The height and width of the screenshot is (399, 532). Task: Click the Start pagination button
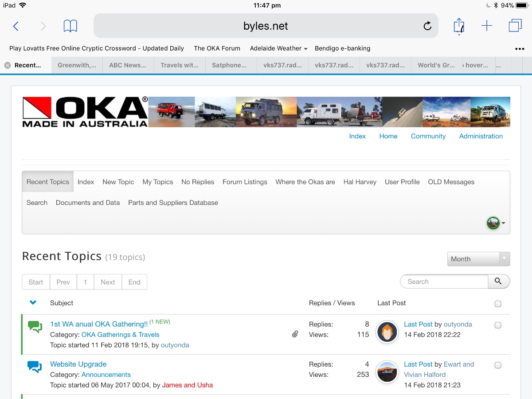click(x=36, y=282)
